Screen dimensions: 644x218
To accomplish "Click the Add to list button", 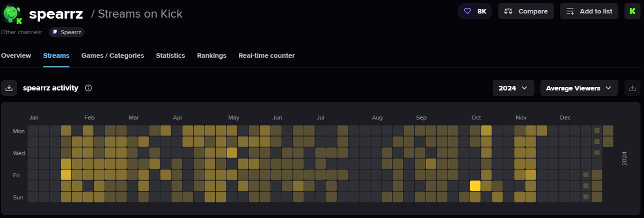I will tap(589, 11).
